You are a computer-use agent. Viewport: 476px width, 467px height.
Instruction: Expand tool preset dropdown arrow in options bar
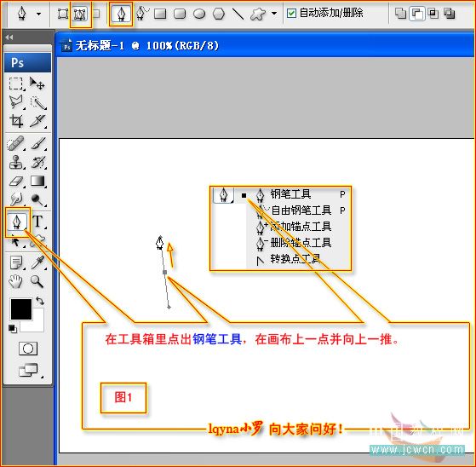pyautogui.click(x=38, y=14)
